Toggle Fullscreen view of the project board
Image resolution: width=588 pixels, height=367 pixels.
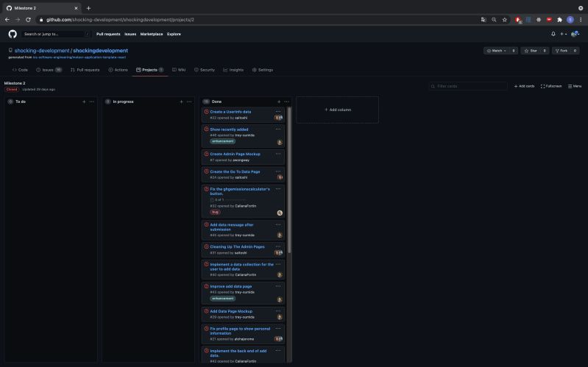[x=551, y=86]
